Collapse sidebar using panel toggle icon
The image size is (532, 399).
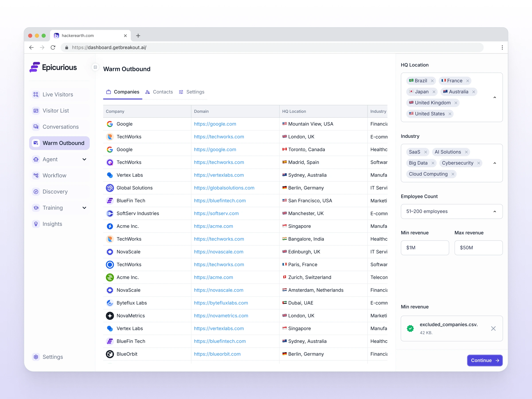click(x=96, y=67)
